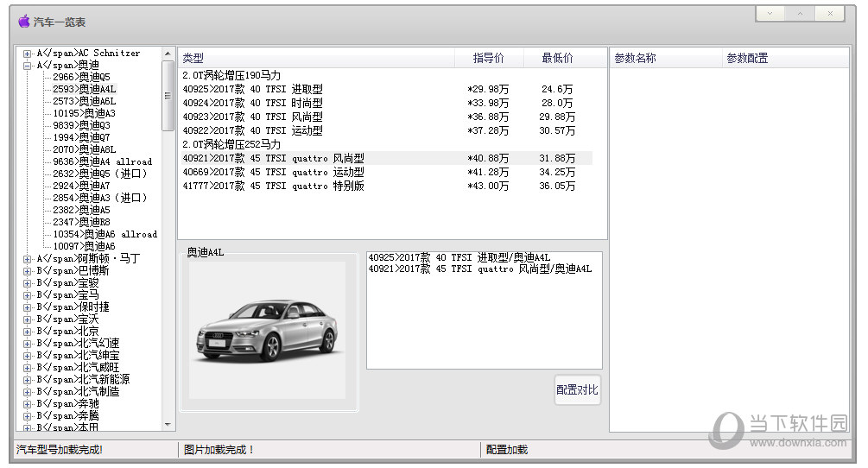Select 2382>奥迪A5 in the tree
Viewport: 868px width, 468px height.
coord(81,210)
